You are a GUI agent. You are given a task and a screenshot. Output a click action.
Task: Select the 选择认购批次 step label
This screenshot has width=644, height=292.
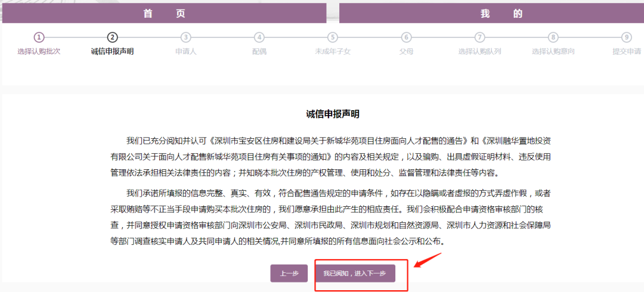[39, 52]
